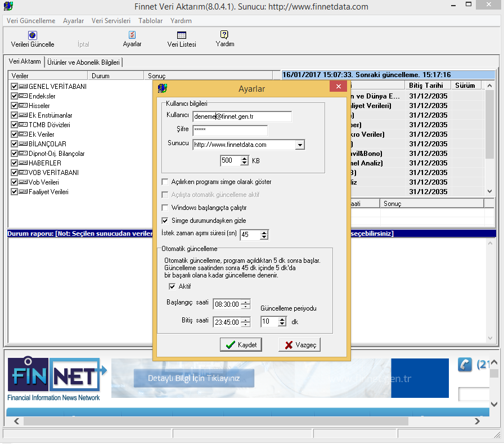Click the database icon beside GENEL VERİTABANI
Viewport: 504px width, 444px height.
[23, 86]
